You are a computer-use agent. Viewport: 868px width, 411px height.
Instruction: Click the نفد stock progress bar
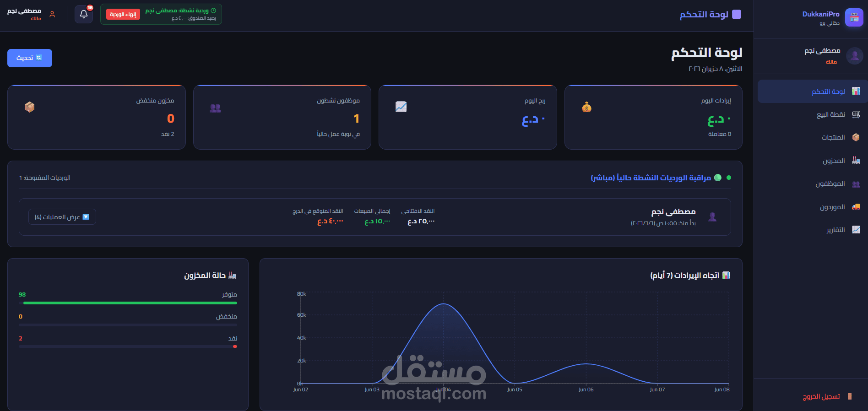(x=128, y=347)
